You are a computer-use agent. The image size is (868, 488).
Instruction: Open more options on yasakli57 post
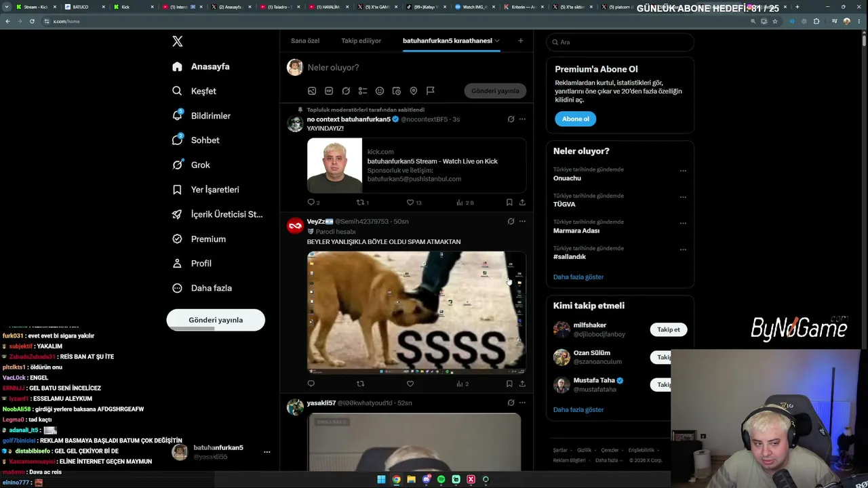[522, 403]
